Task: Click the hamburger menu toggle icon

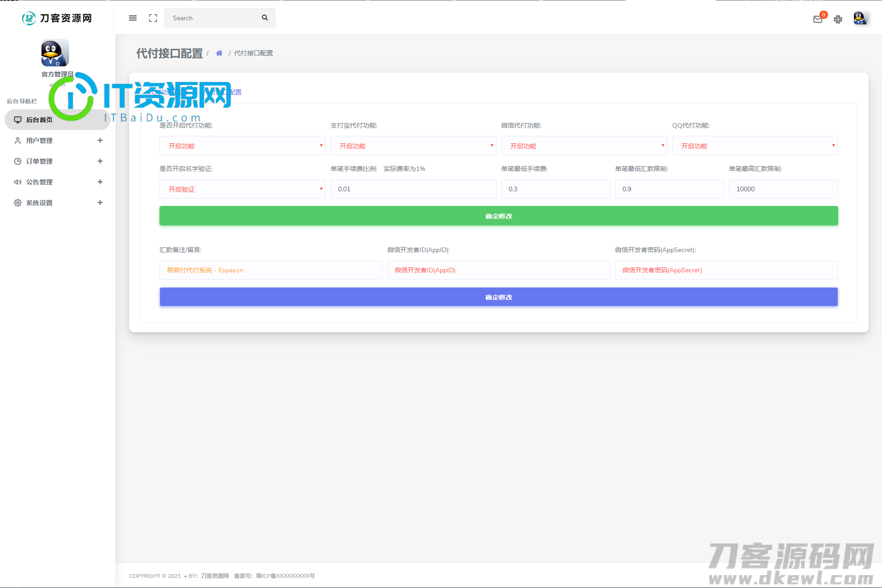Action: (133, 18)
